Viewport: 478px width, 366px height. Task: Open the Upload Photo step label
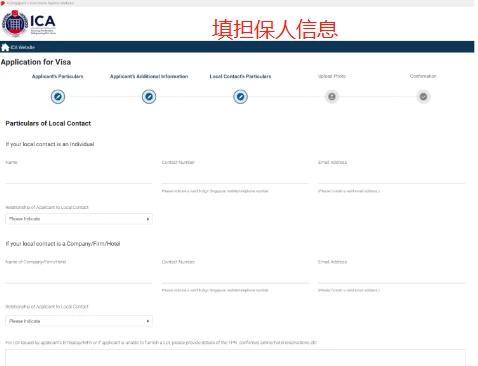tap(332, 76)
